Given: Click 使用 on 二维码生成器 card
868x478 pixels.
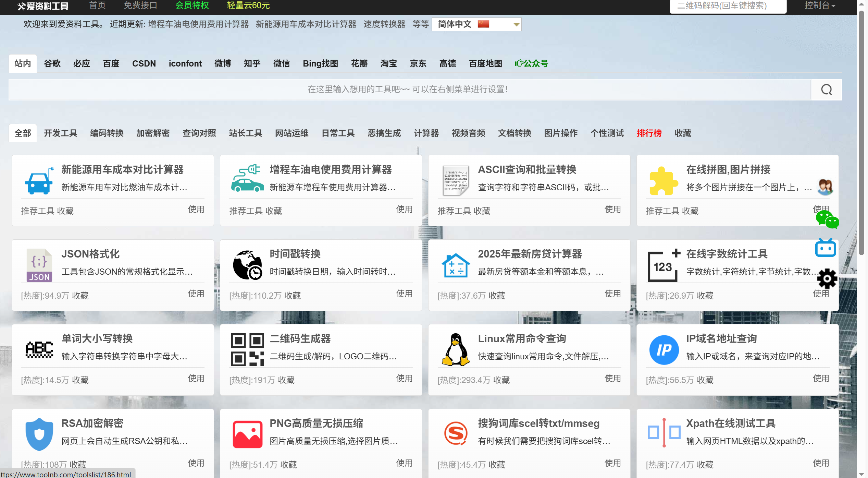Looking at the screenshot, I should click(x=404, y=378).
